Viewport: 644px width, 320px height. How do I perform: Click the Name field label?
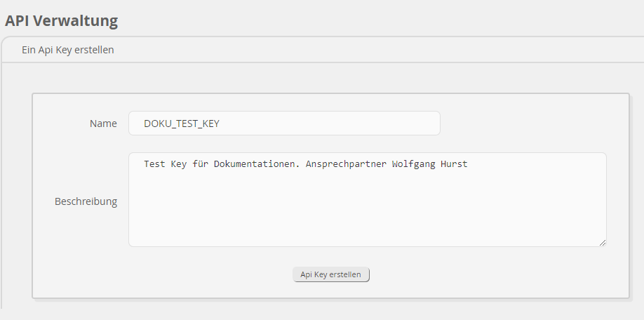(103, 124)
